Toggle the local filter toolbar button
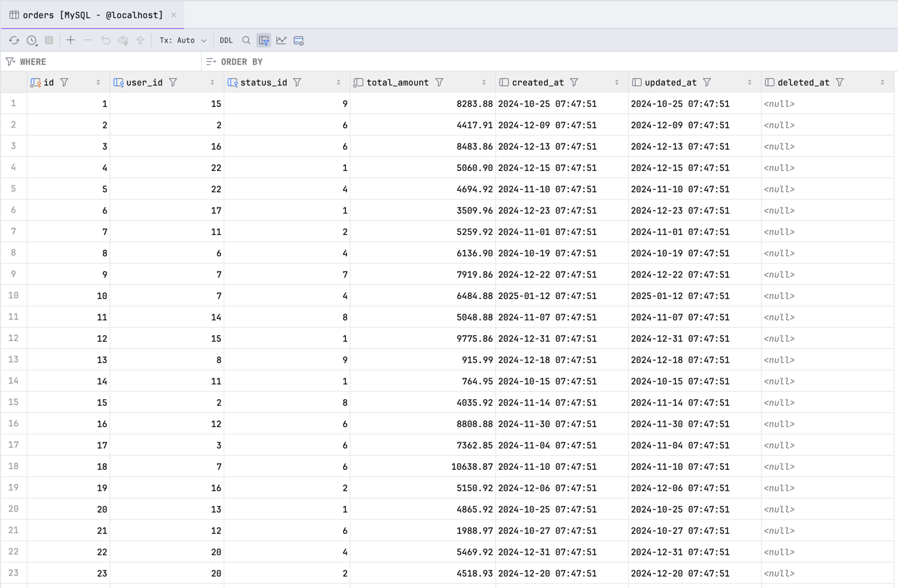Viewport: 898px width, 588px height. pyautogui.click(x=264, y=41)
